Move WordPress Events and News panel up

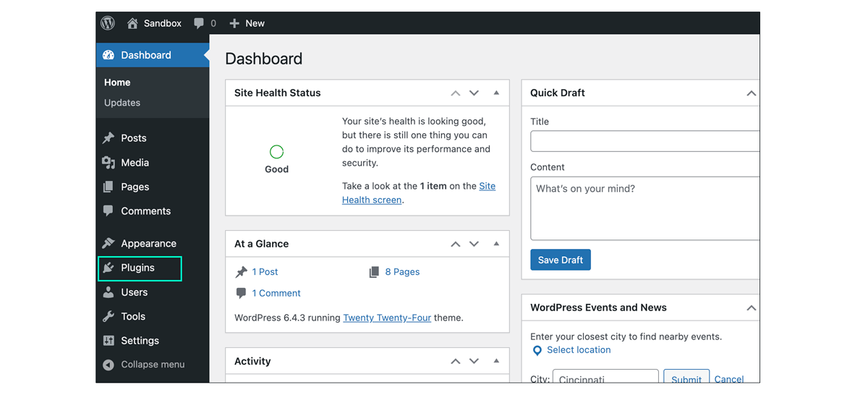[752, 308]
